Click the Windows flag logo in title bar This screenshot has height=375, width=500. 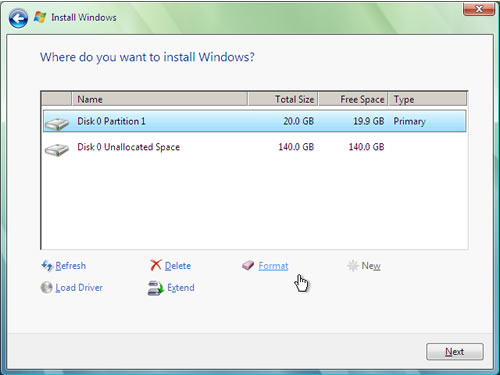(40, 17)
